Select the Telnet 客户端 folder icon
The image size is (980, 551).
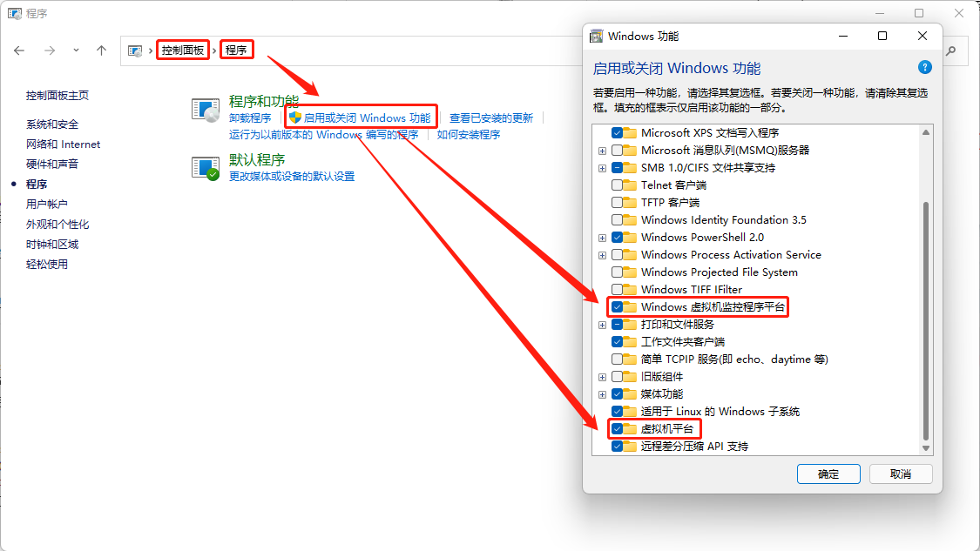point(629,185)
